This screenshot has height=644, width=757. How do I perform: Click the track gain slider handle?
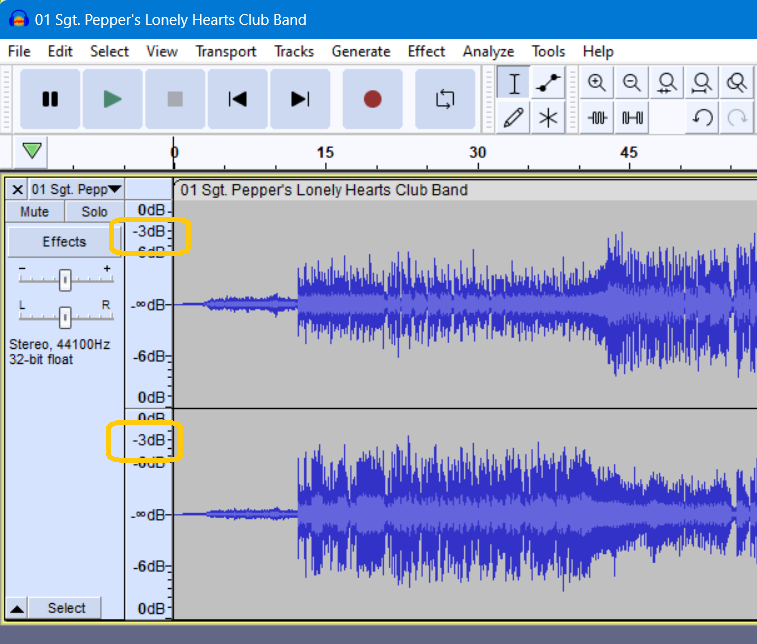(x=65, y=280)
